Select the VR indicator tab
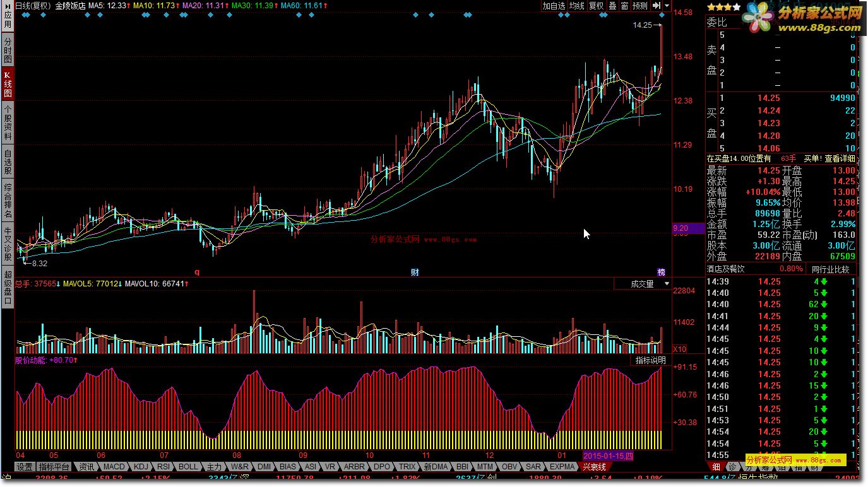This screenshot has width=868, height=487. click(x=330, y=467)
